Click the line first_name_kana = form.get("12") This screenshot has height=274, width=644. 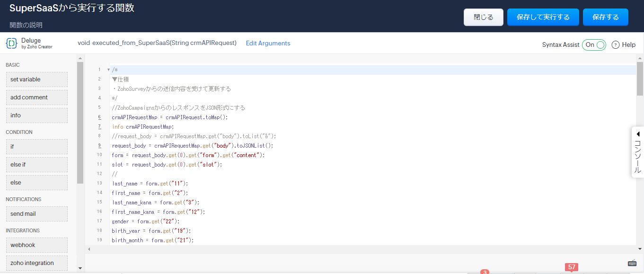[159, 212]
